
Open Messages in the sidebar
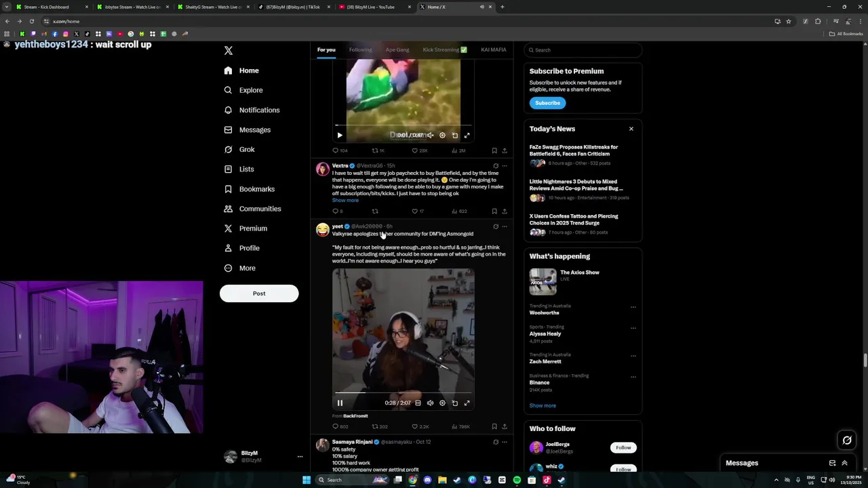coord(248,129)
